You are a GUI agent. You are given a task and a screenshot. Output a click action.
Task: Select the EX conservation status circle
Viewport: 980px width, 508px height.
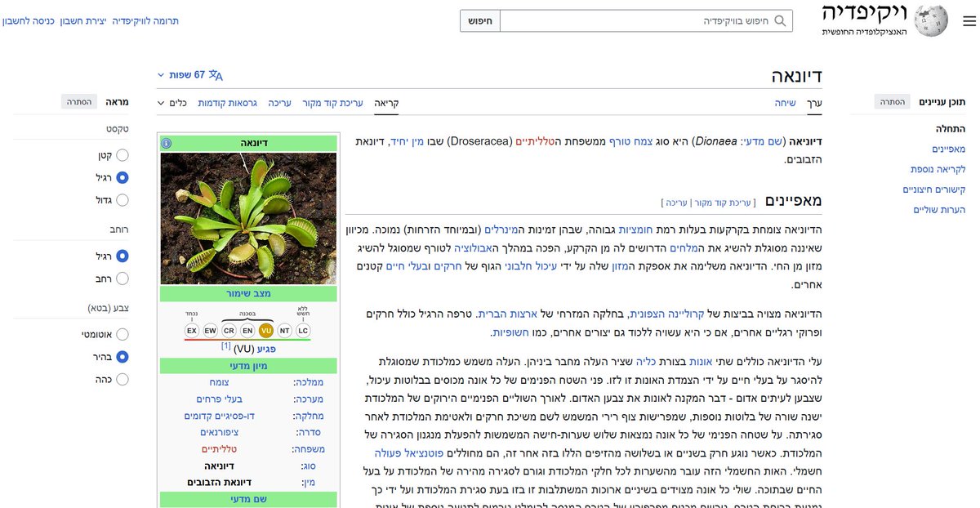click(x=192, y=331)
